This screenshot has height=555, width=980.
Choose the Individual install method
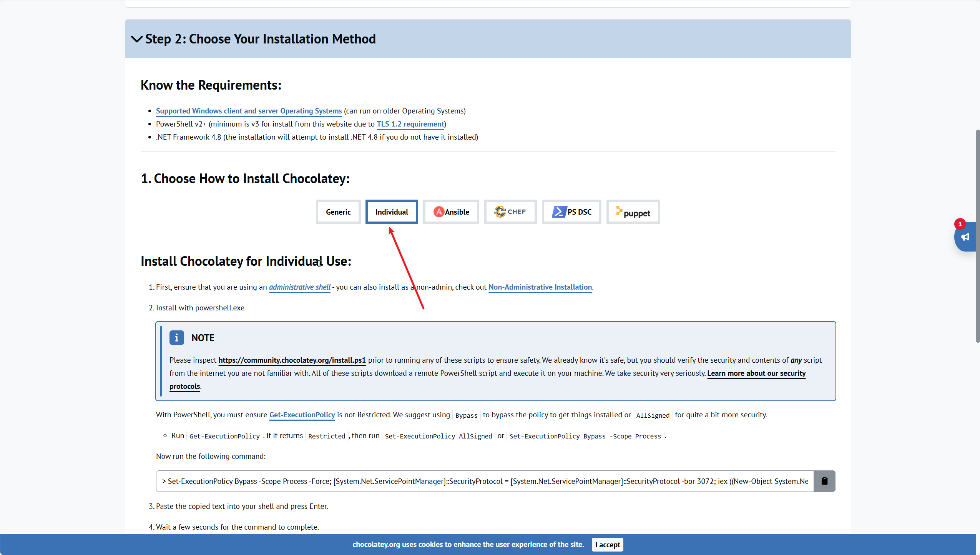[x=391, y=212]
